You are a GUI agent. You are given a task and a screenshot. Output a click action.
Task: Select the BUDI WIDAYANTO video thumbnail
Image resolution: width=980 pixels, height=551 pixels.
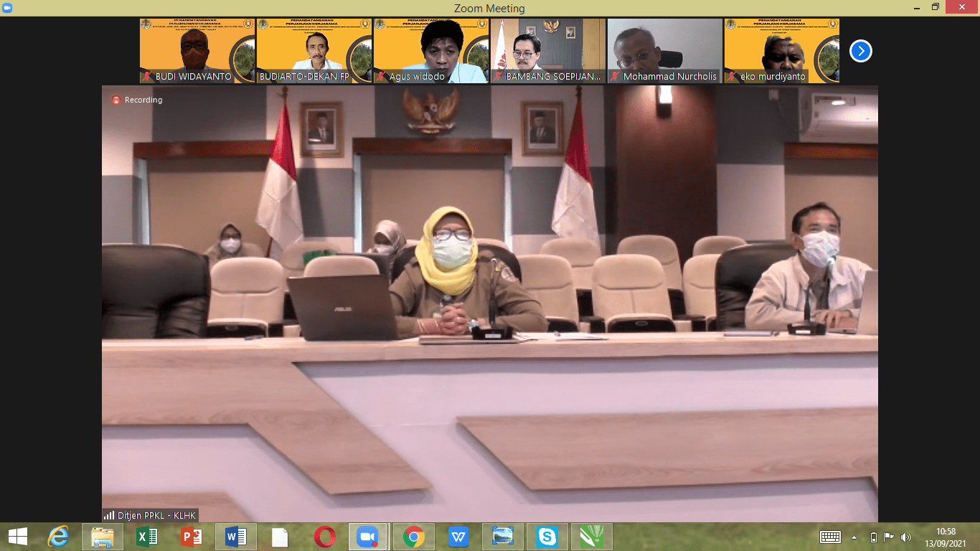pyautogui.click(x=197, y=51)
